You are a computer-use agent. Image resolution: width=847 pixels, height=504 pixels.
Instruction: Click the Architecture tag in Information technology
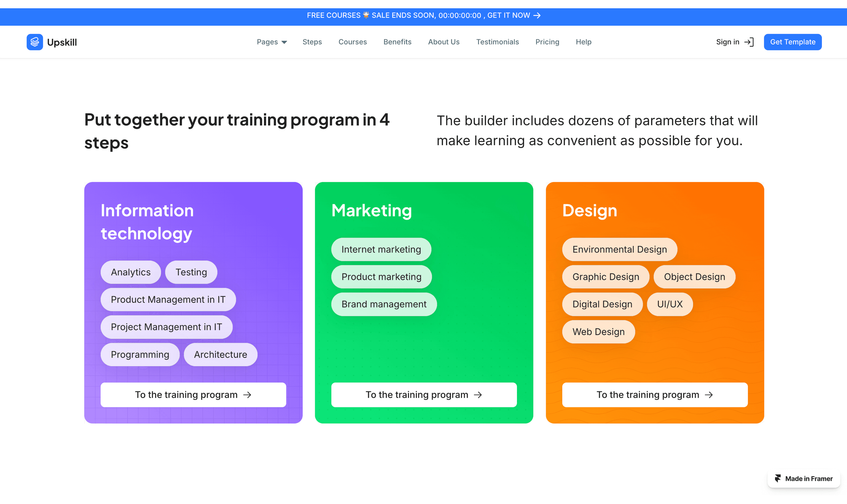[220, 354]
